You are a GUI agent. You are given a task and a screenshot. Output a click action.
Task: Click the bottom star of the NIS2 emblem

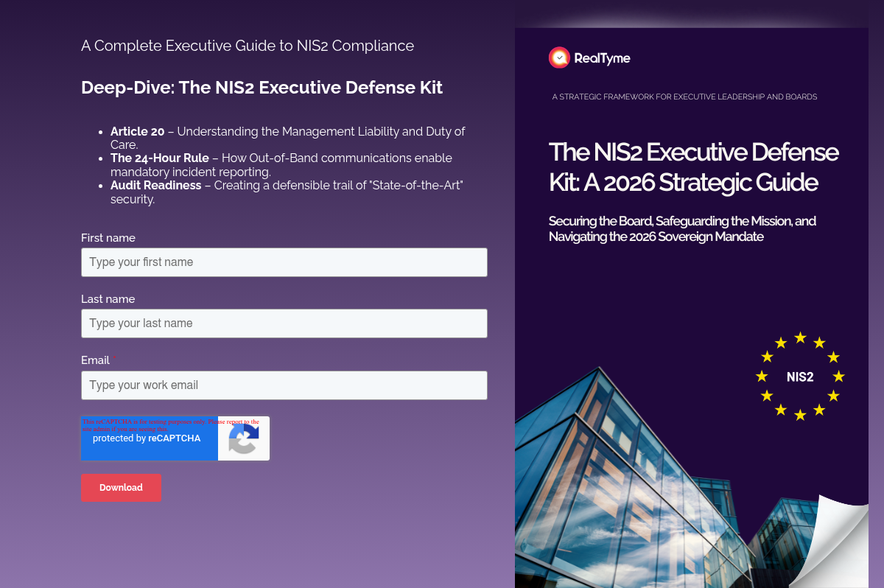(800, 415)
